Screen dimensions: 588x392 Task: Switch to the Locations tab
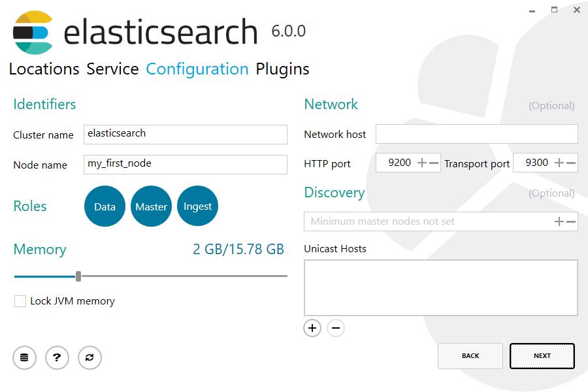point(43,69)
